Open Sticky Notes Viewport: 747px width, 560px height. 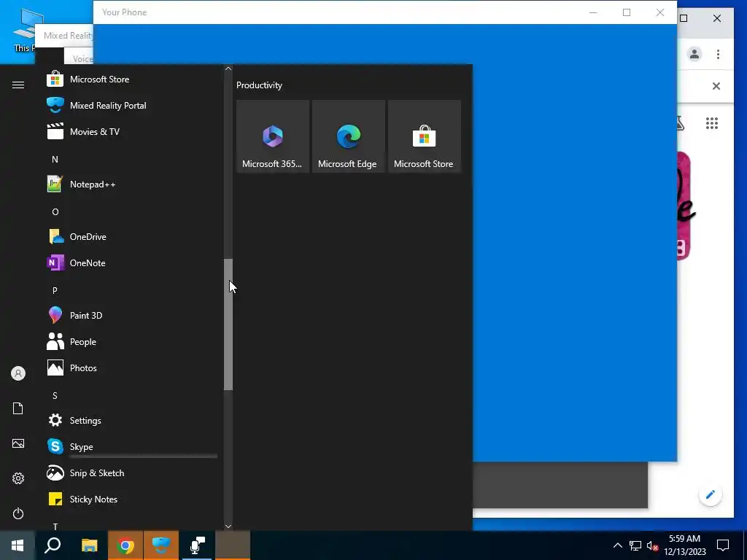point(131,499)
